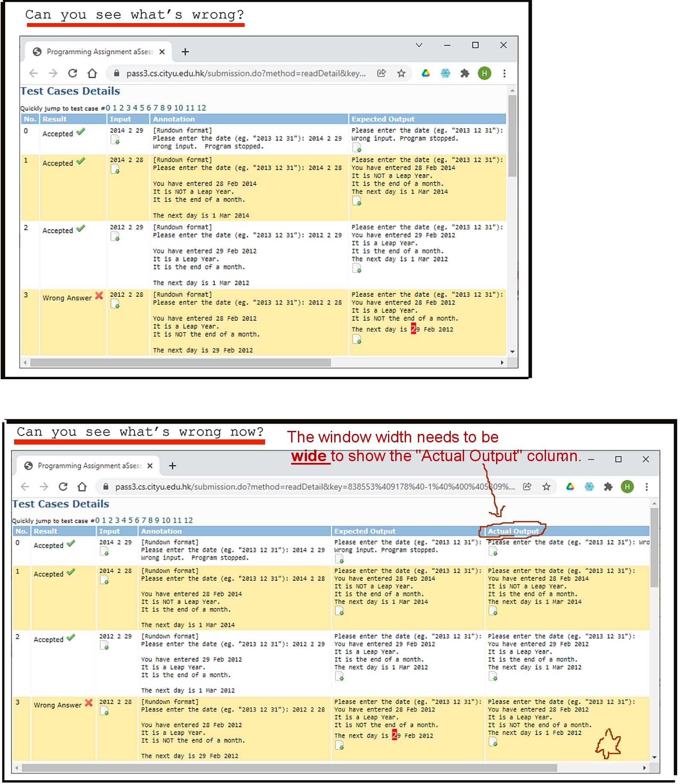Bookmark the page with the star in the upper window

(x=401, y=73)
